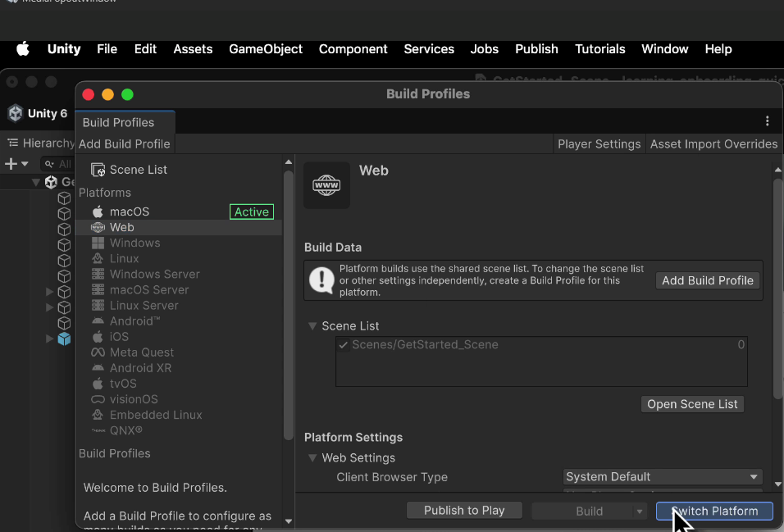
Task: Open the Services menu
Action: pos(429,49)
